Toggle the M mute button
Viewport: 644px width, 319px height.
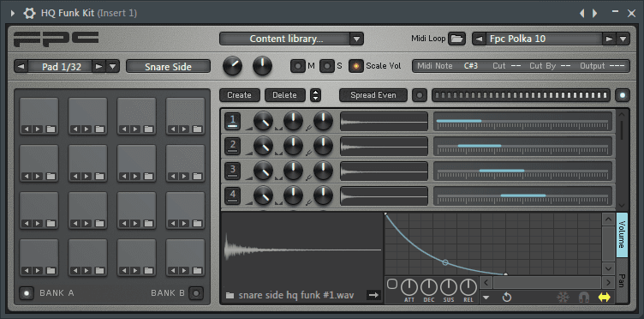pyautogui.click(x=298, y=66)
